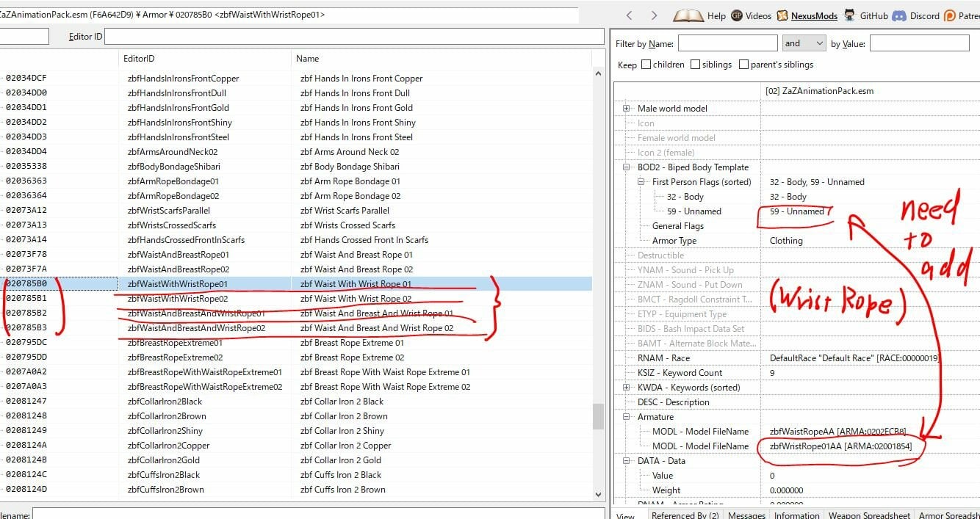Click the forward navigation arrow
980x519 pixels.
pyautogui.click(x=654, y=15)
